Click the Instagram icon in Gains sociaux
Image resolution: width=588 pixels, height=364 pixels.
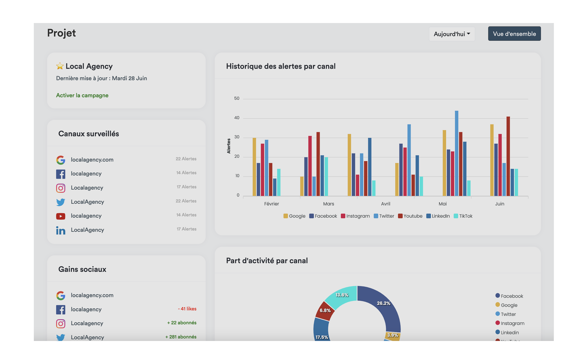[x=61, y=323]
